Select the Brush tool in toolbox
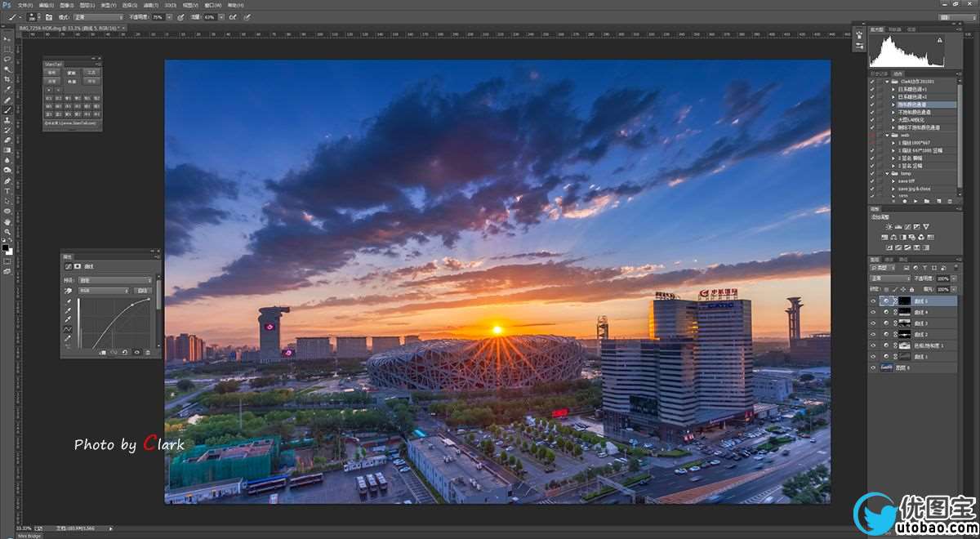This screenshot has width=980, height=539. [x=7, y=109]
